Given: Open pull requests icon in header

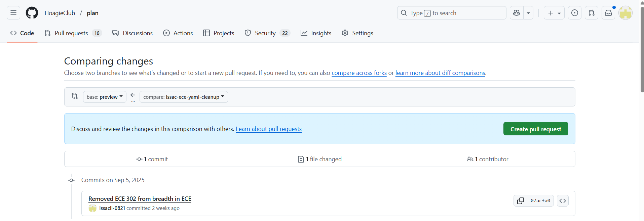Looking at the screenshot, I should (x=592, y=13).
